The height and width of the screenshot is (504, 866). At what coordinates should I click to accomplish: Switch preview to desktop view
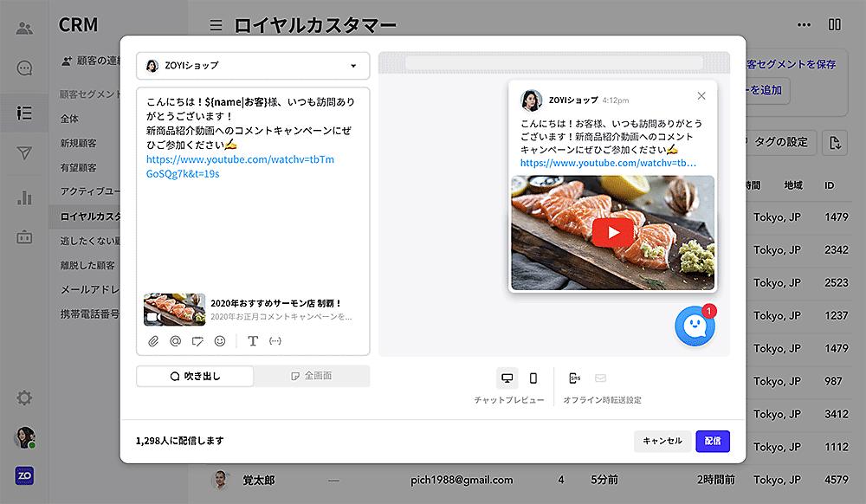(507, 378)
